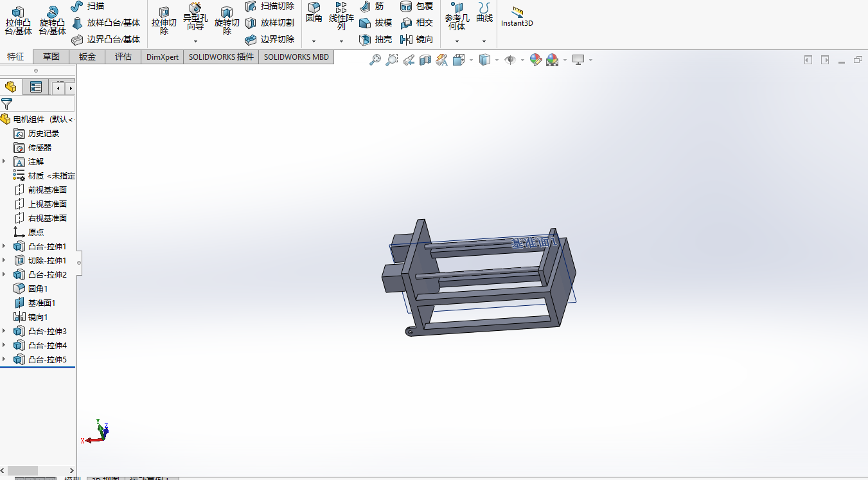Select Swept Cut (扫描切除)
The width and height of the screenshot is (868, 480).
click(x=270, y=6)
